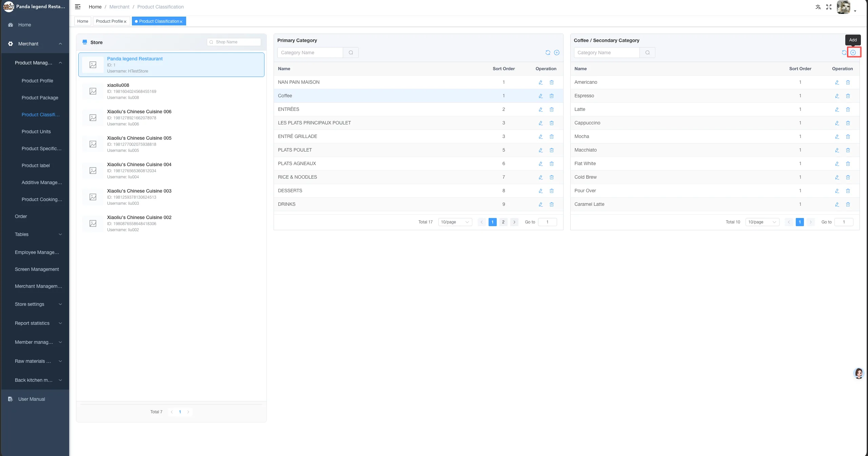868x456 pixels.
Task: Select xiaoliu008 store
Action: [171, 91]
